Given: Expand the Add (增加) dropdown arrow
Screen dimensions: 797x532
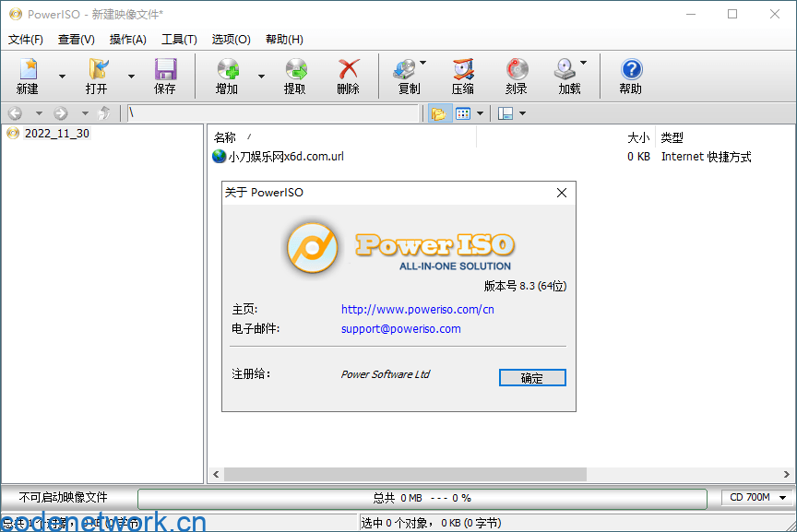Looking at the screenshot, I should coord(261,77).
